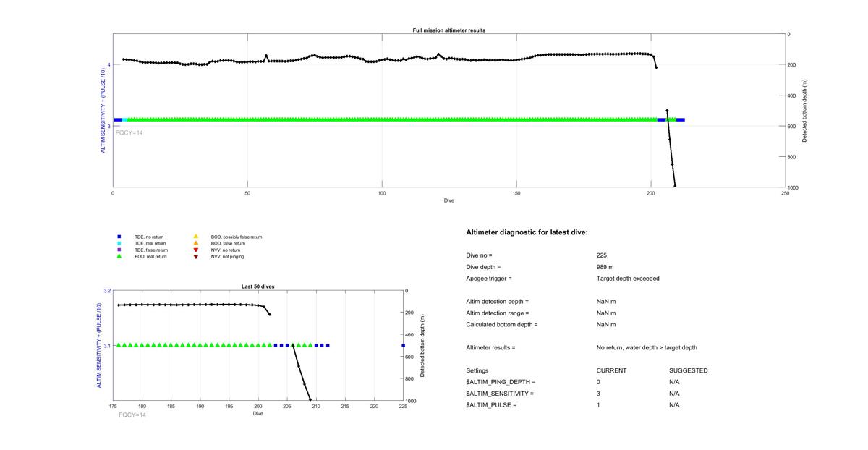Click the red inverted triangle NVV no return marker

(195, 250)
